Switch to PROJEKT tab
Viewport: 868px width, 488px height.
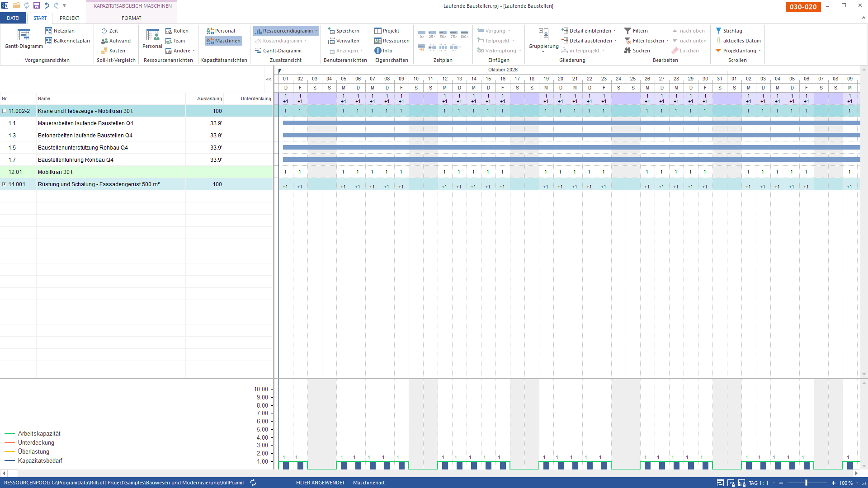pos(69,18)
